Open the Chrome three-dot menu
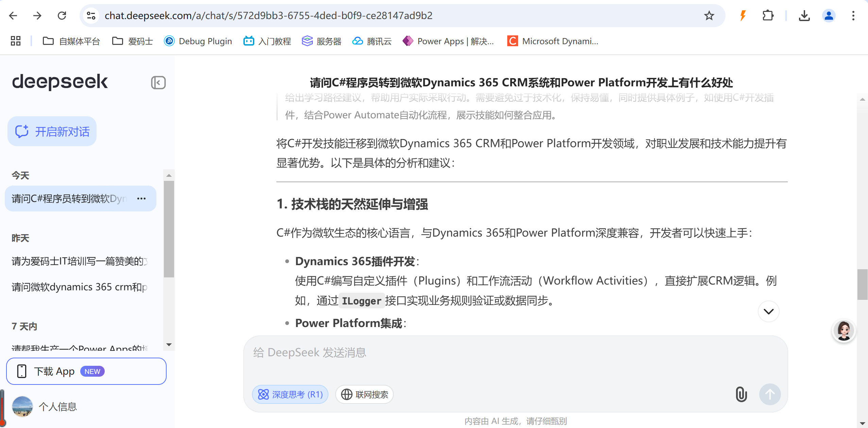 pos(853,16)
